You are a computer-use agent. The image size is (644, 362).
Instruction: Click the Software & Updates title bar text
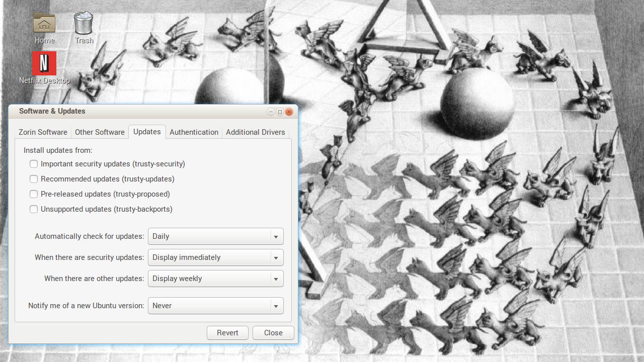[52, 111]
